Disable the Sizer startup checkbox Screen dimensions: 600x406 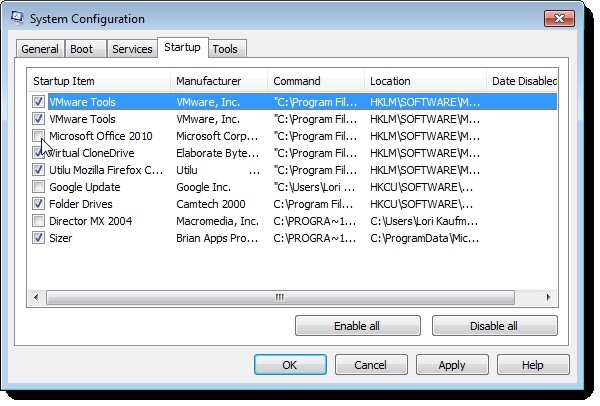[38, 238]
